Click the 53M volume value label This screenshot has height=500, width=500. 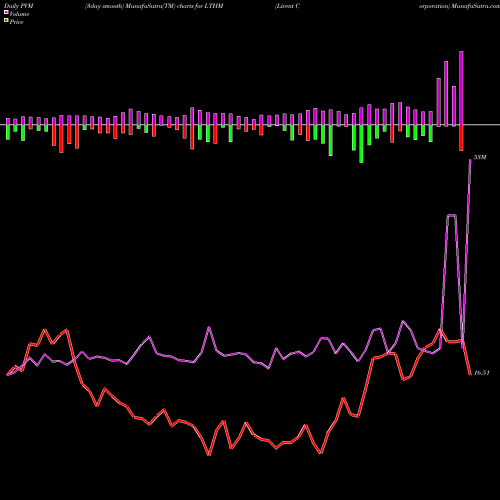coord(480,157)
